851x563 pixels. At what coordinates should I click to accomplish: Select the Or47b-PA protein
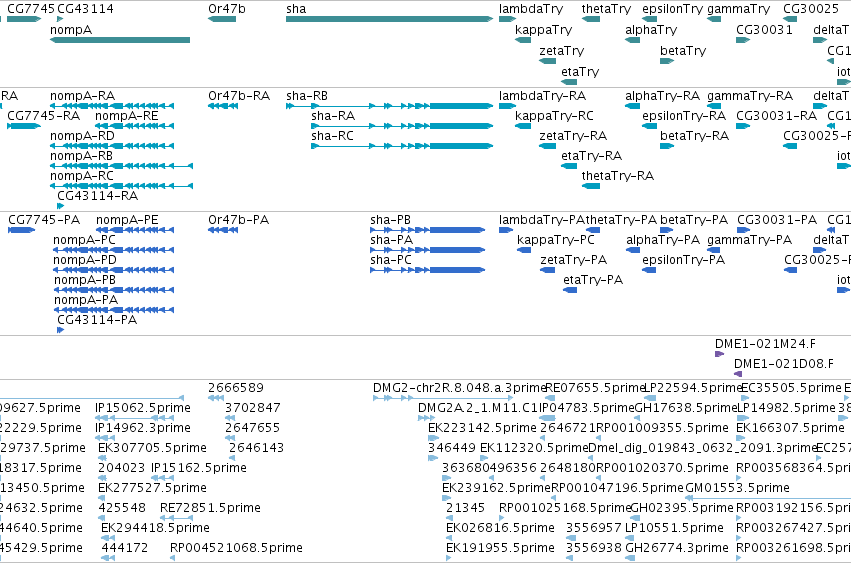coord(223,230)
